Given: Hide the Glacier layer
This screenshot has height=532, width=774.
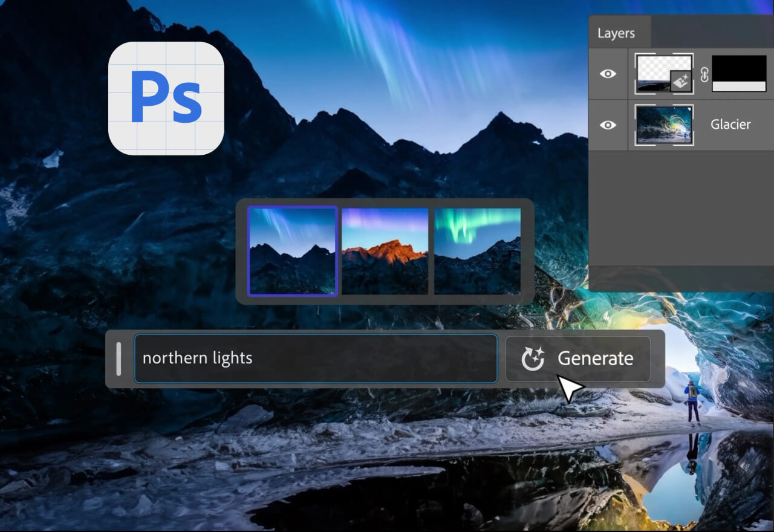Looking at the screenshot, I should click(x=607, y=125).
